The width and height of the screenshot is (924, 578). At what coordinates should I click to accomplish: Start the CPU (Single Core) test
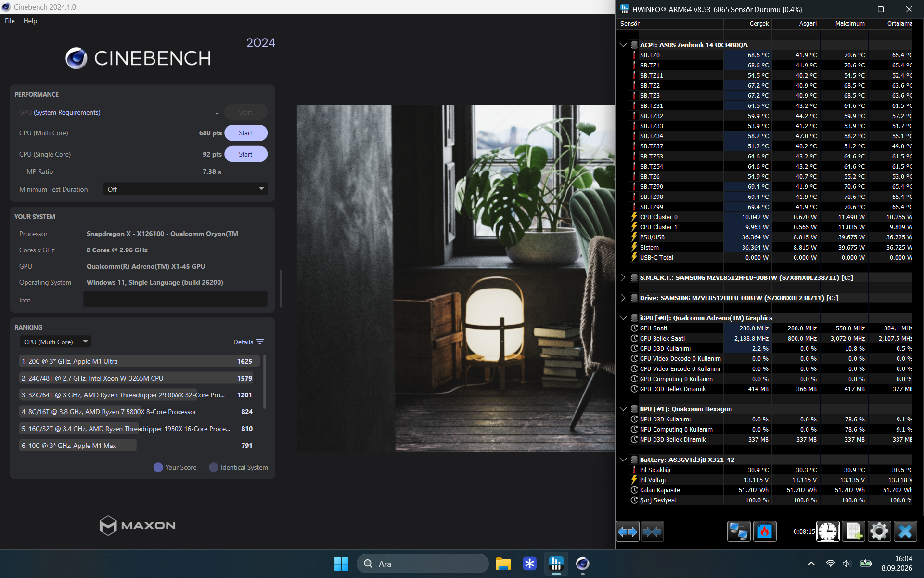(246, 154)
